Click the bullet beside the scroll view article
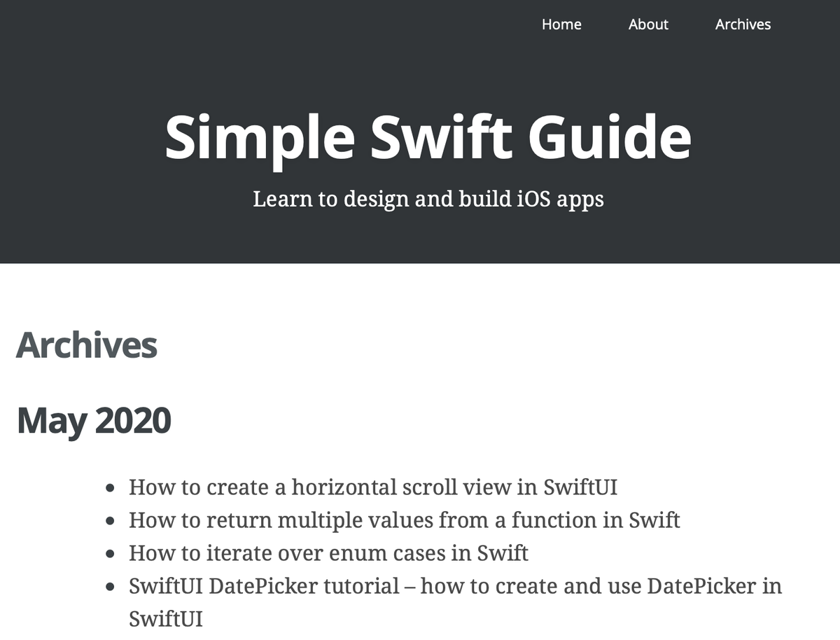840x640 pixels. 110,487
